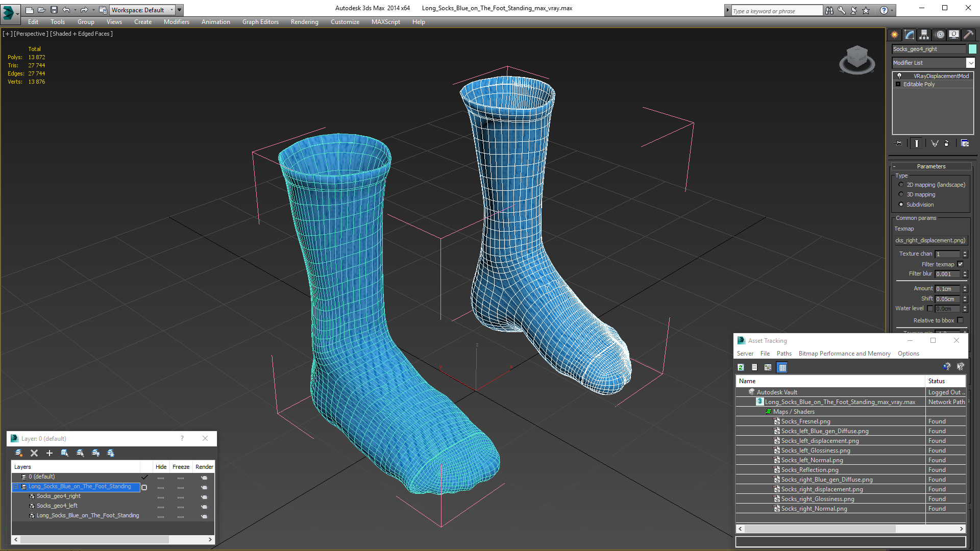Open the Utilities hammer panel tab

tap(968, 35)
